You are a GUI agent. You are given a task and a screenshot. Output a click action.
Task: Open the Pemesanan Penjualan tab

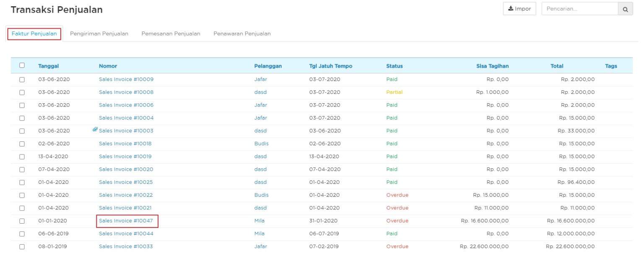[x=171, y=33]
